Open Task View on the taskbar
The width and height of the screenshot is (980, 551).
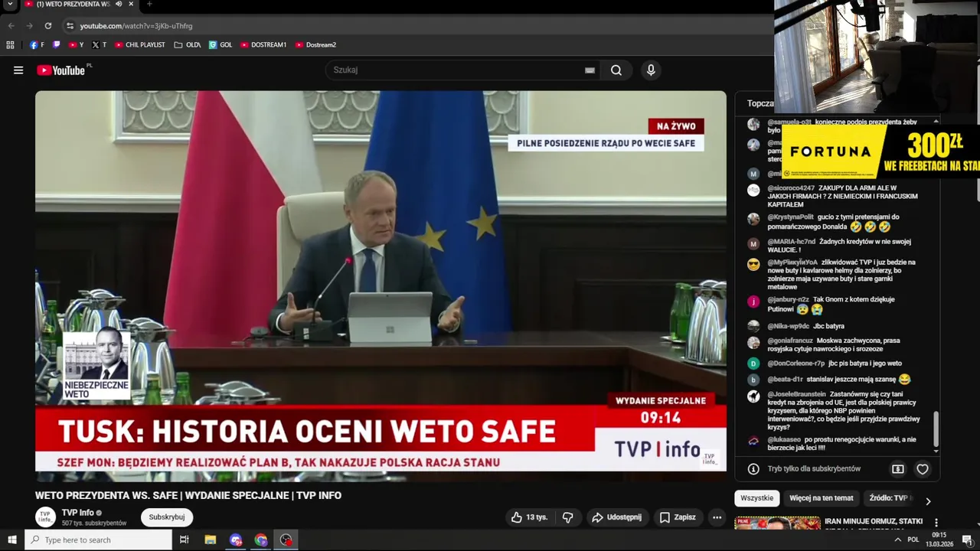(185, 540)
